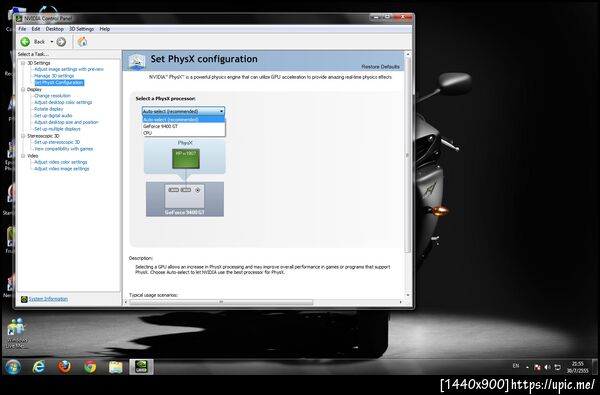Viewport: 600px width, 395px height.
Task: Open the Windows Start button
Action: click(13, 367)
